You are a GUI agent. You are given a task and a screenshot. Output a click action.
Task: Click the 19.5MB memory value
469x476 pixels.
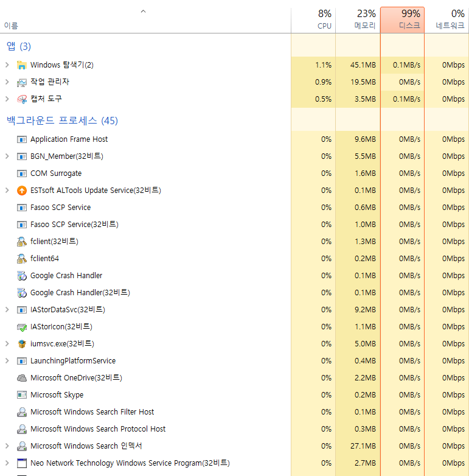tap(363, 82)
